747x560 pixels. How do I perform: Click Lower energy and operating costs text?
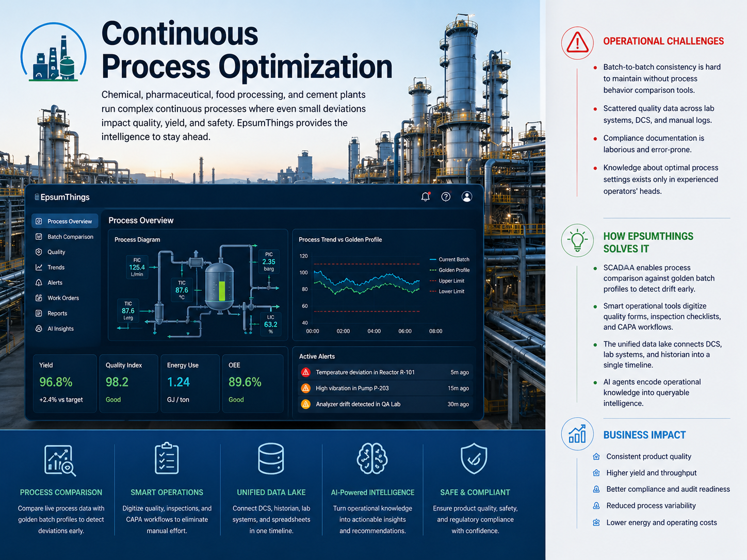pos(662,522)
